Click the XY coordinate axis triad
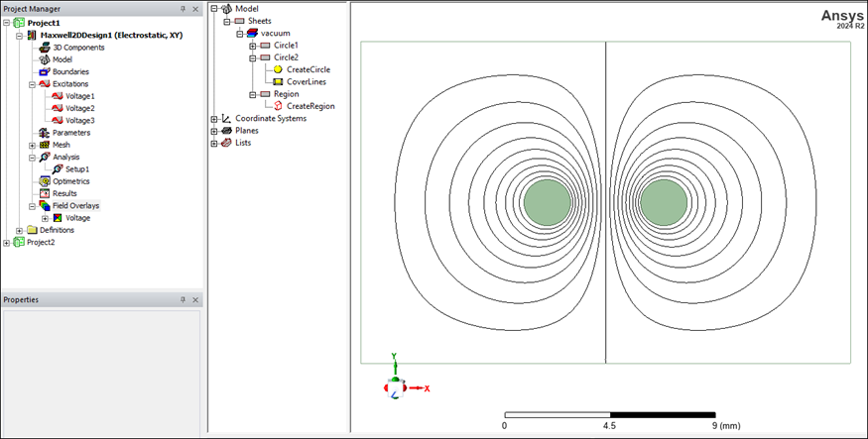The height and width of the screenshot is (439, 868). pyautogui.click(x=405, y=378)
